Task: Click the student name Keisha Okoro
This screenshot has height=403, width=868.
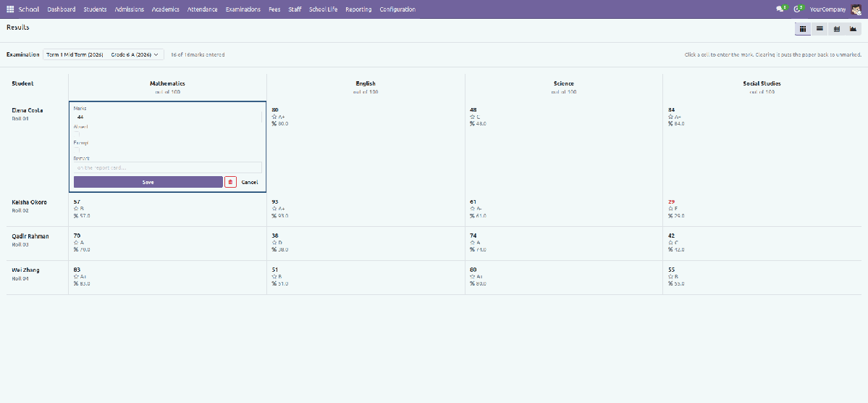Action: coord(29,202)
